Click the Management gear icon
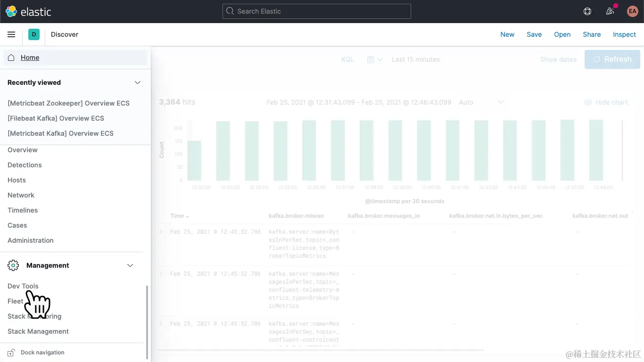 pos(13,265)
